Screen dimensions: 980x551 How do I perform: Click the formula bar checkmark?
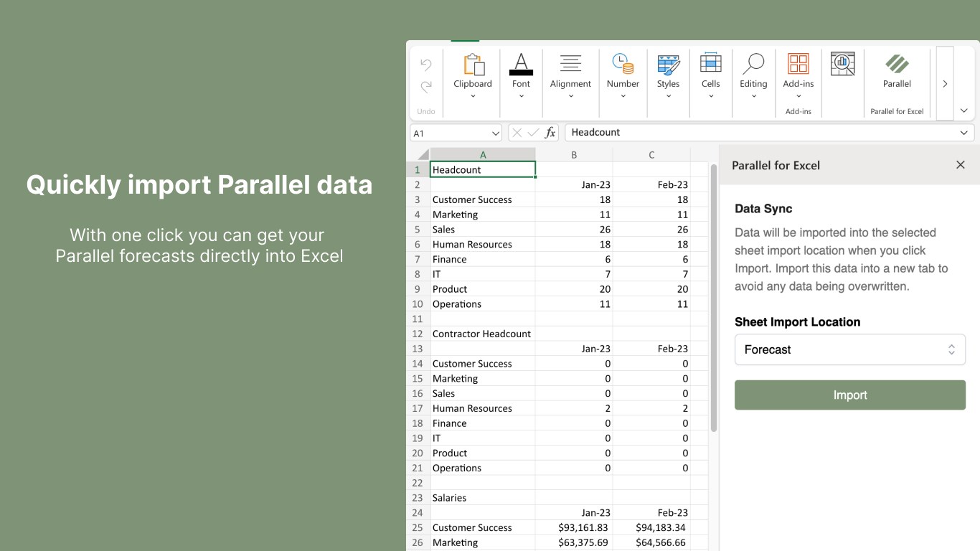pos(533,133)
